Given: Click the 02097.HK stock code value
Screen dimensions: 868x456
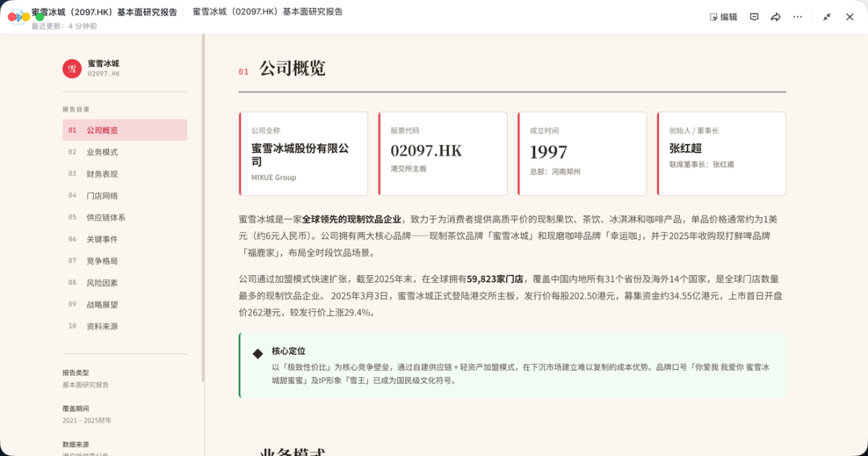Looking at the screenshot, I should coord(426,150).
